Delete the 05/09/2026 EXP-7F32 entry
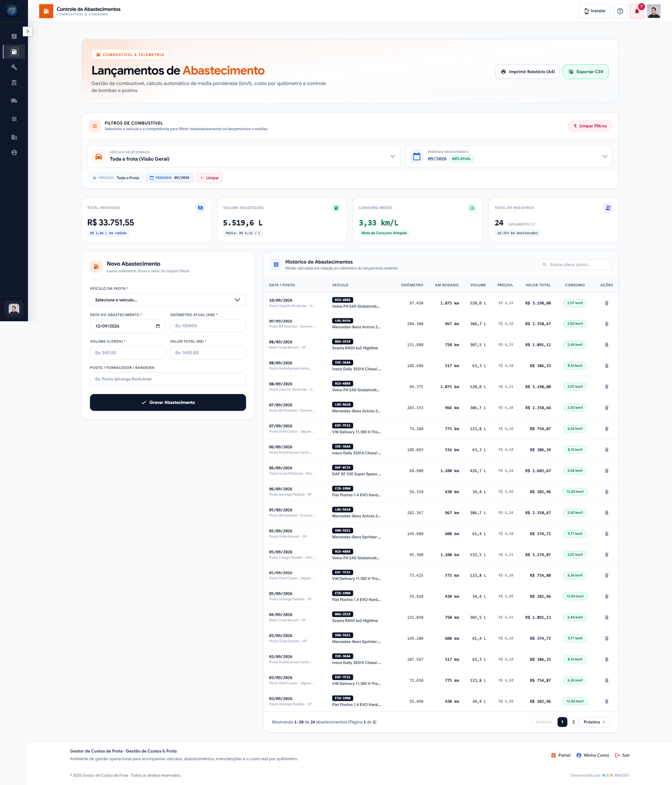 point(606,575)
